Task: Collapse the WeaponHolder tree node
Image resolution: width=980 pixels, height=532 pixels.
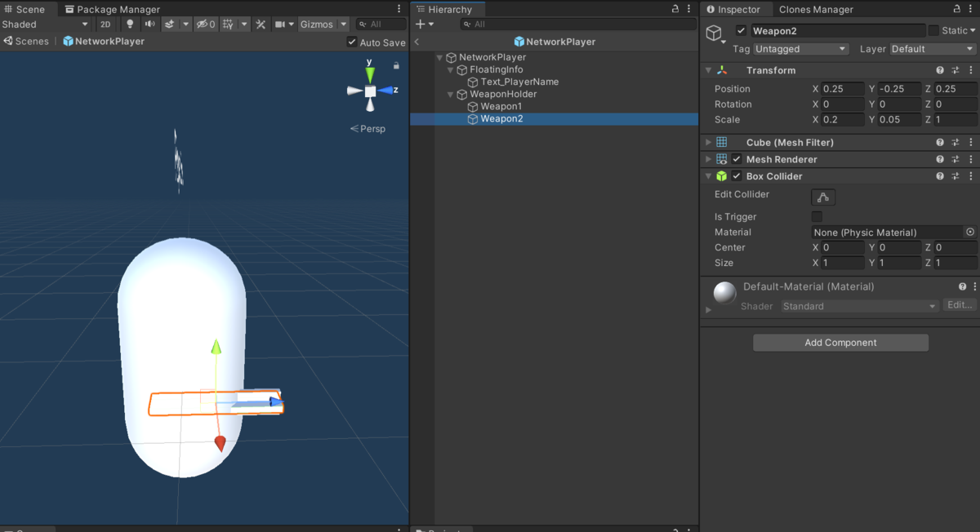Action: point(450,95)
